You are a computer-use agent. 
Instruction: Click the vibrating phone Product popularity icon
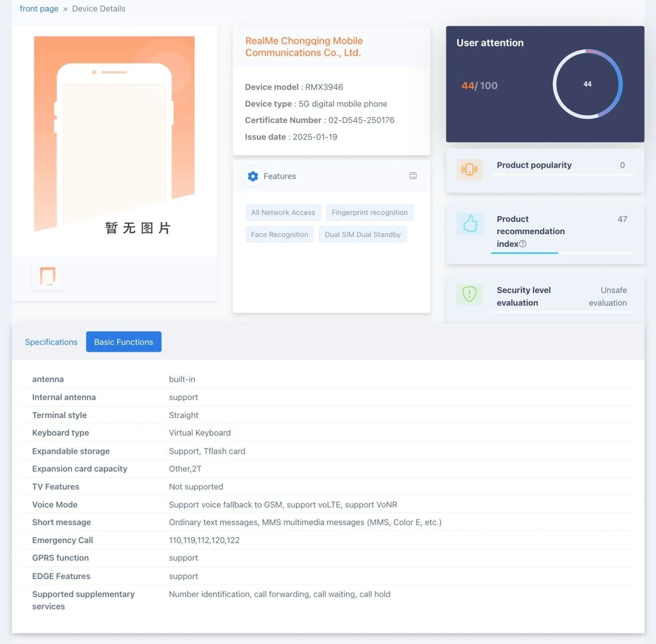point(469,170)
